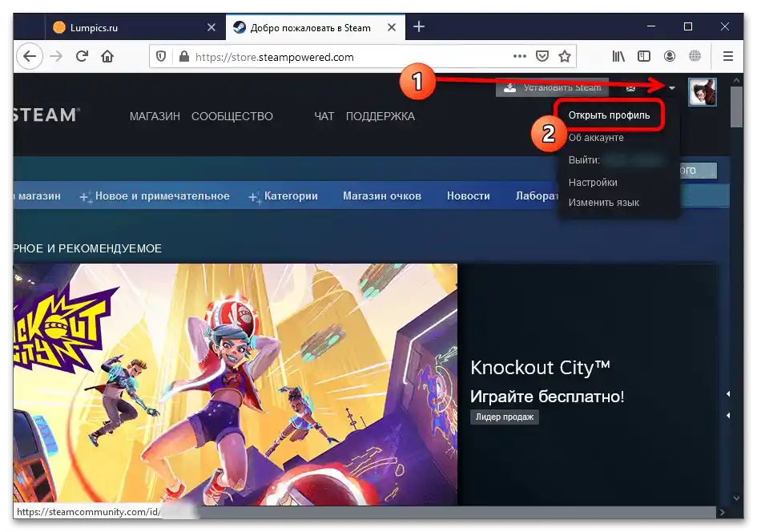Open the СООБЩЕСТВО menu
757x532 pixels.
[232, 116]
